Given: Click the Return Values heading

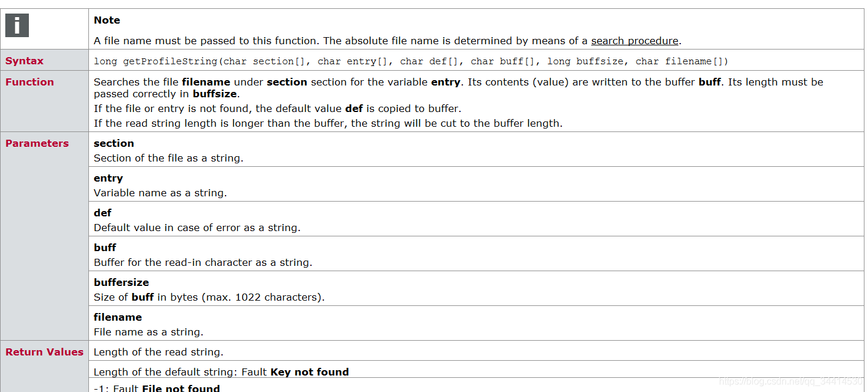Looking at the screenshot, I should [x=44, y=352].
